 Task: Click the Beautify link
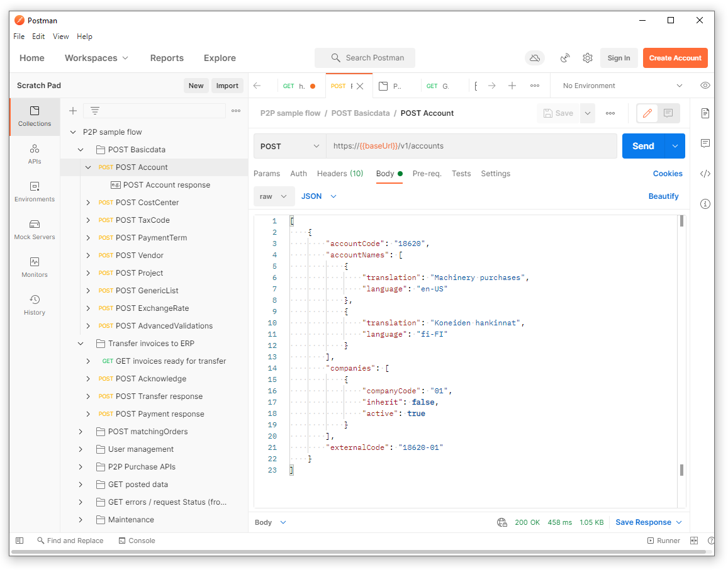pos(664,196)
